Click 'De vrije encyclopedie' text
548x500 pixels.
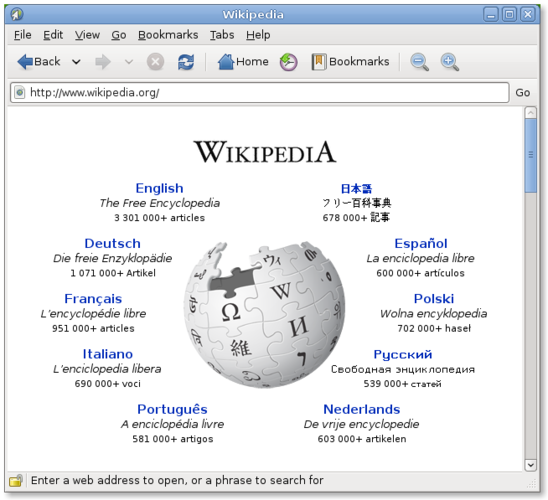pos(361,424)
